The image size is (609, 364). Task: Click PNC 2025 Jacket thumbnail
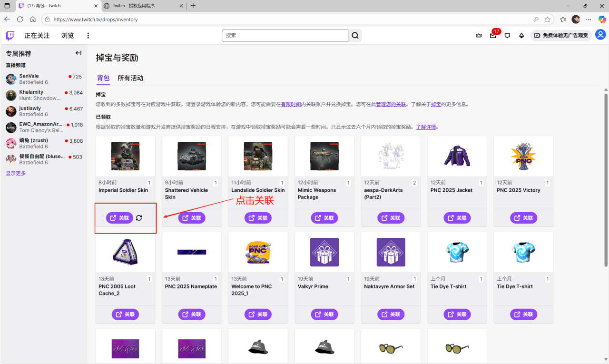coord(457,156)
